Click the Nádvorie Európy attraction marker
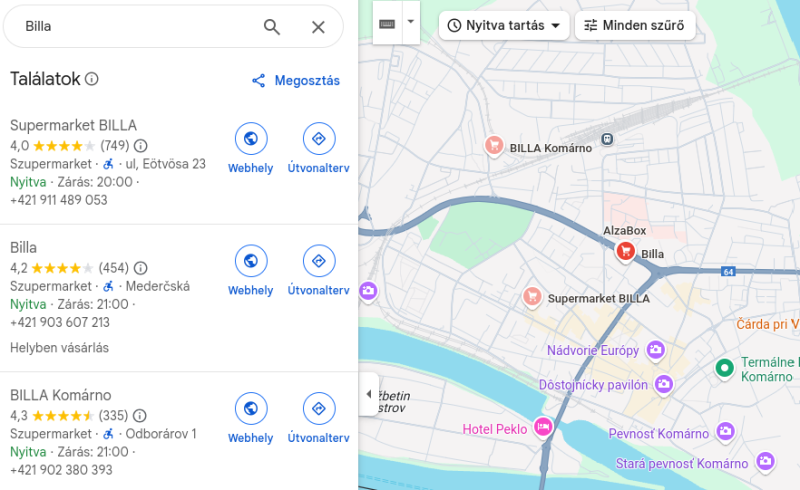The width and height of the screenshot is (800, 490). point(656,350)
